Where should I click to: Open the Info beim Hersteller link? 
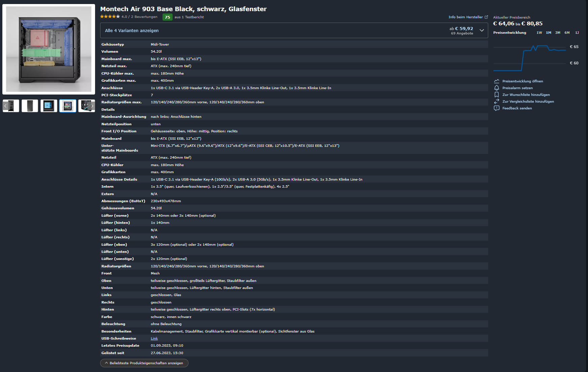point(468,17)
